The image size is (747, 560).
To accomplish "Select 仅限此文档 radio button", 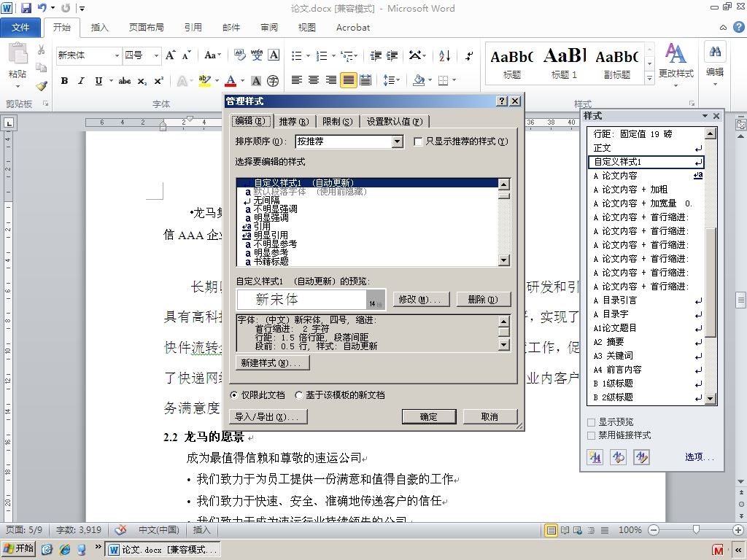I will tap(234, 395).
